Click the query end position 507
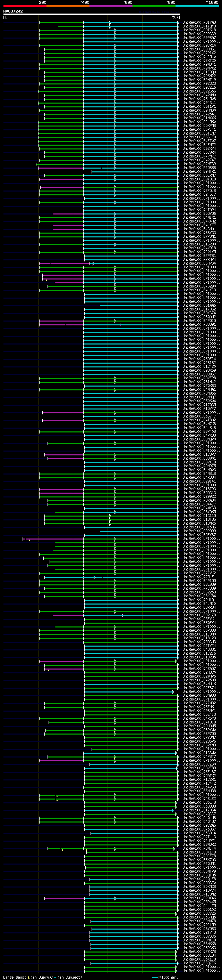This screenshot has width=222, height=980. point(175,17)
